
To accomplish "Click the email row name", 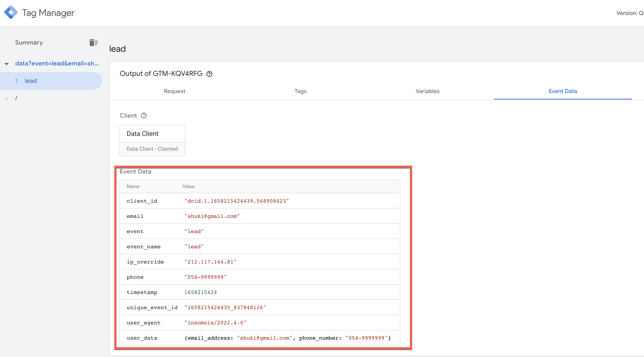I will [135, 216].
